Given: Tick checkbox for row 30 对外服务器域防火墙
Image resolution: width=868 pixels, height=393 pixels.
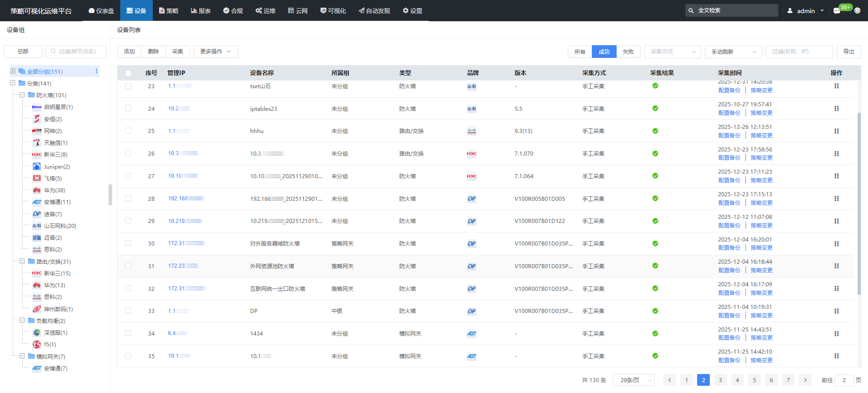Looking at the screenshot, I should [128, 243].
